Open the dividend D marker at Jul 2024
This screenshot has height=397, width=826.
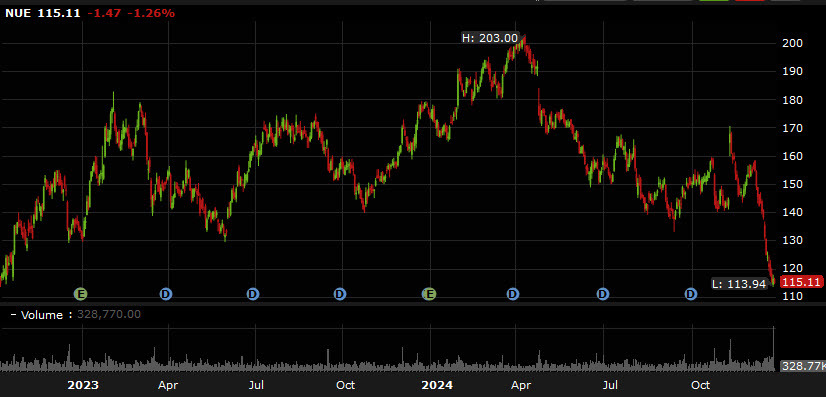tap(603, 294)
